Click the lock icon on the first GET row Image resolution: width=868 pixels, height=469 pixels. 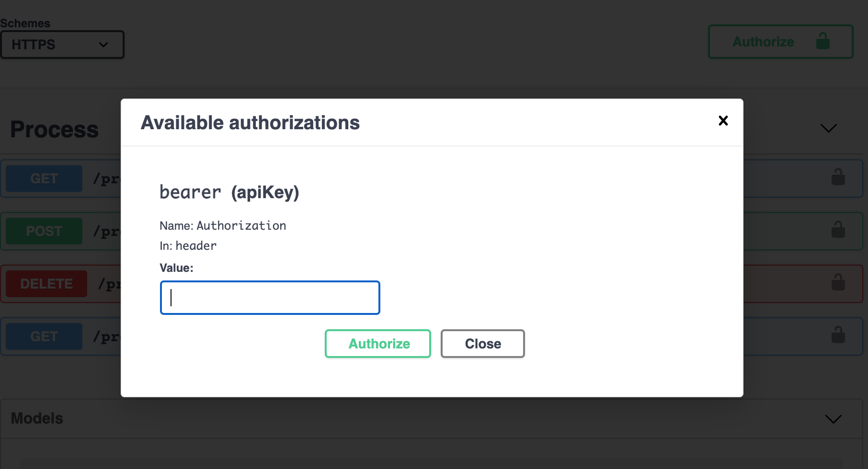838,177
